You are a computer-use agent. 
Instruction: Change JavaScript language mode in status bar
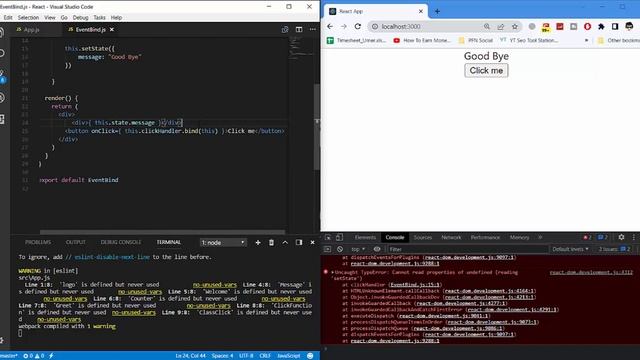point(289,356)
